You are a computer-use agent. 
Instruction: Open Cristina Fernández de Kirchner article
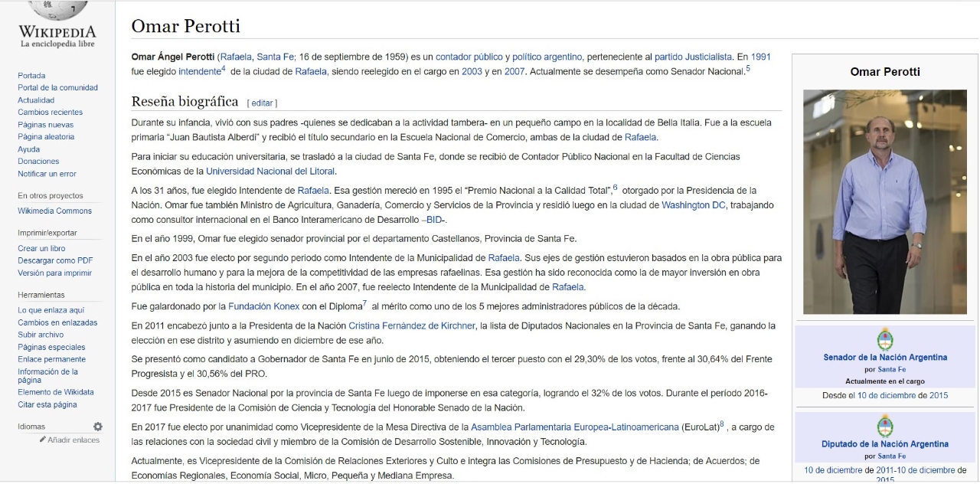(x=411, y=325)
